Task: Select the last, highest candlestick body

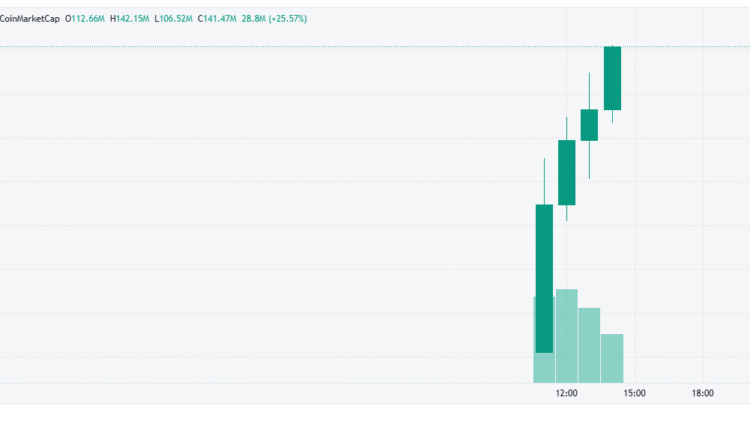Action: [x=612, y=78]
